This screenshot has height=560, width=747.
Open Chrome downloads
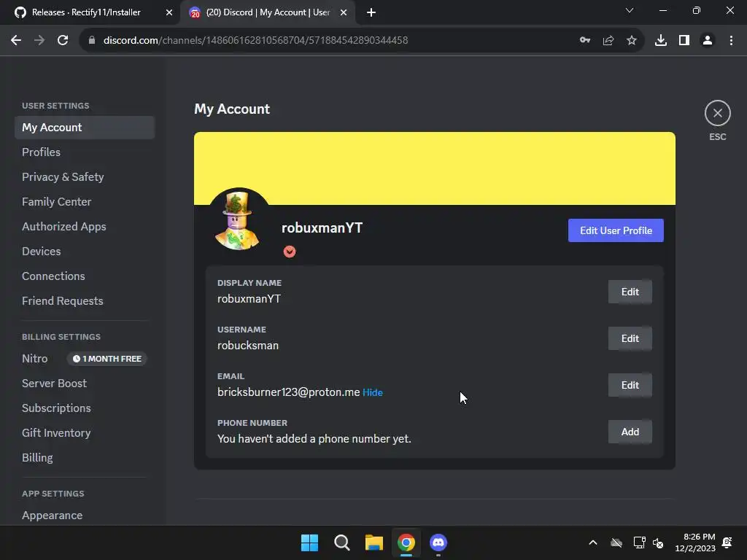click(x=661, y=40)
